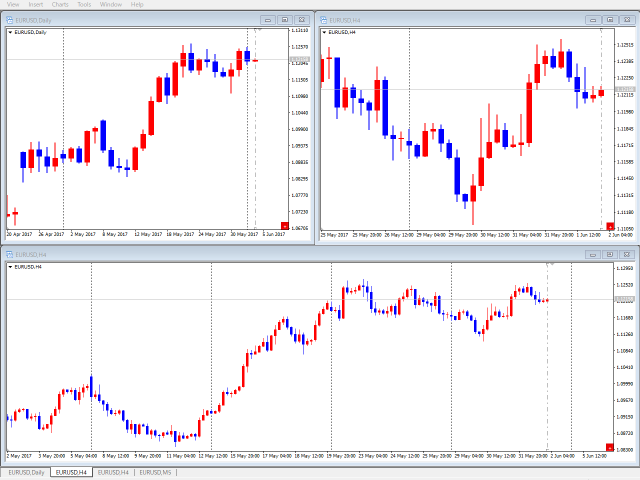Click red corner icon in bottom H4 chart

(610, 446)
